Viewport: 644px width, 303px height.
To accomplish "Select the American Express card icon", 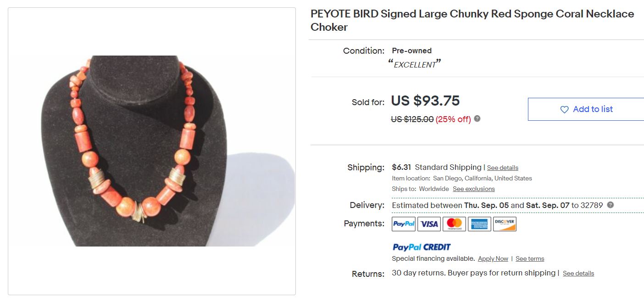I will click(479, 224).
